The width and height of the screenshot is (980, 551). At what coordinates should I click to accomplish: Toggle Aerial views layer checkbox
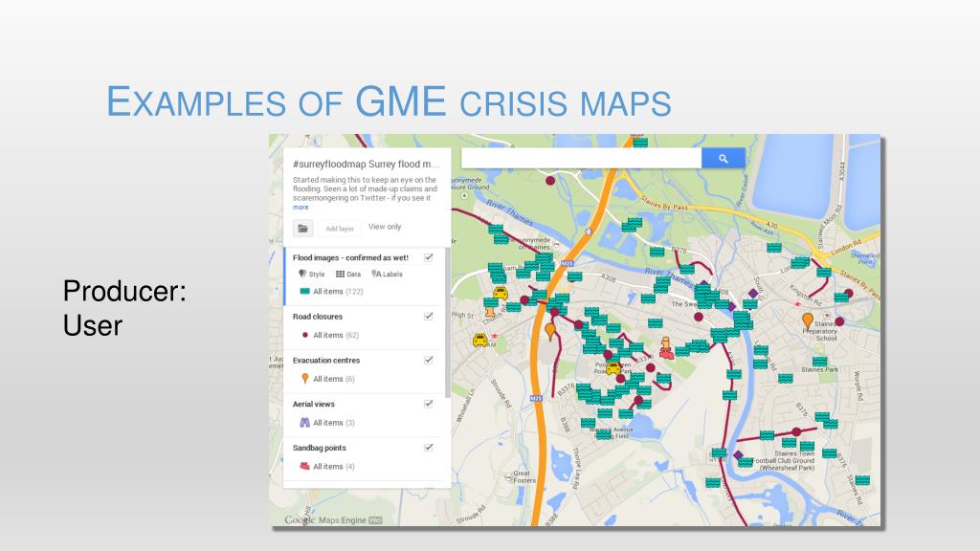point(429,404)
